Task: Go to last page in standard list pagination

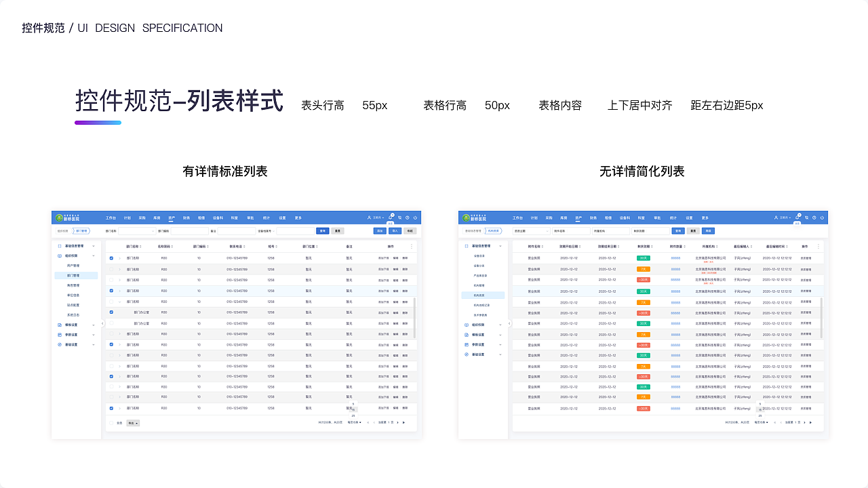Action: 403,422
